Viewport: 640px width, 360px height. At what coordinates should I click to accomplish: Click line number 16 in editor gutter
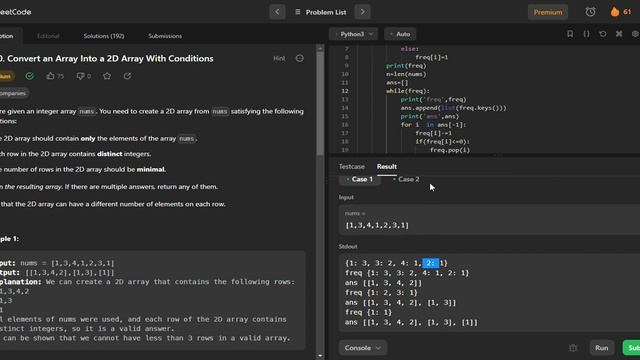pyautogui.click(x=345, y=124)
